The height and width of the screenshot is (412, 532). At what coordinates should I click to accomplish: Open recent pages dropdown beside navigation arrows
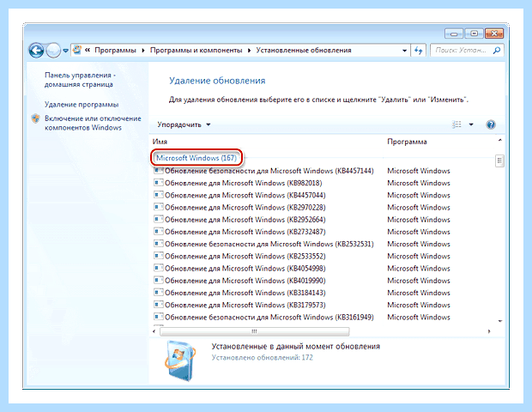click(65, 51)
